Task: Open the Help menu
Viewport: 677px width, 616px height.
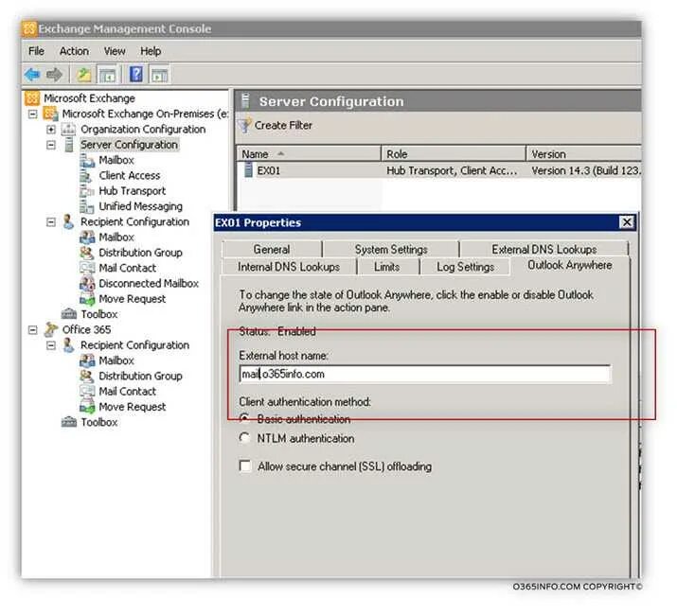Action: [x=151, y=51]
